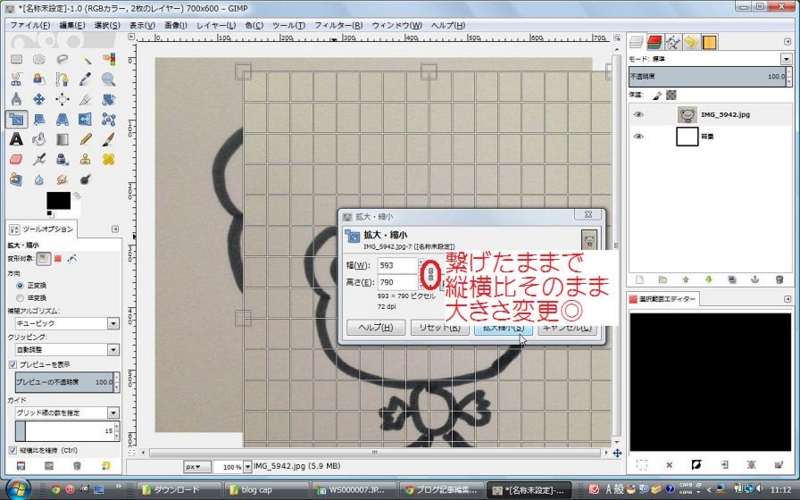The image size is (800, 500).
Task: Select the Rectangle Select tool
Action: click(x=16, y=59)
